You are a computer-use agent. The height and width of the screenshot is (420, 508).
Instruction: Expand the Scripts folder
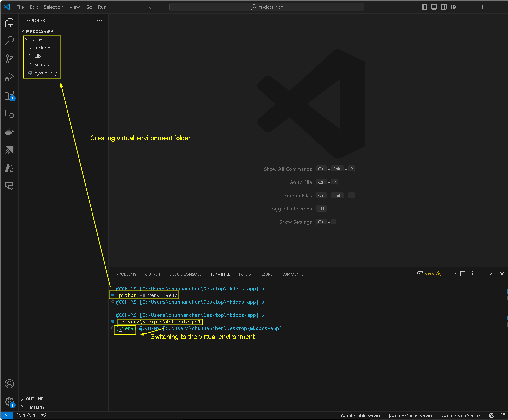(x=41, y=65)
